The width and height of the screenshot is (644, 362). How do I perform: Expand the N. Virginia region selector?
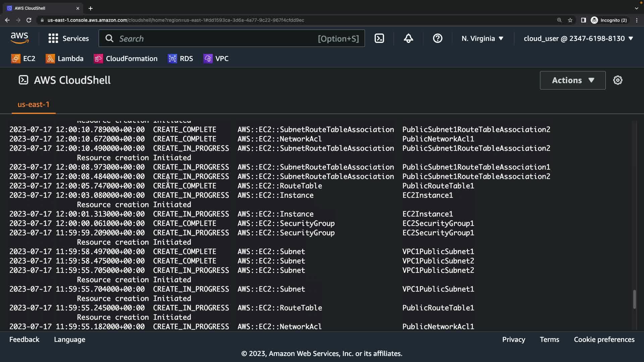(x=482, y=38)
